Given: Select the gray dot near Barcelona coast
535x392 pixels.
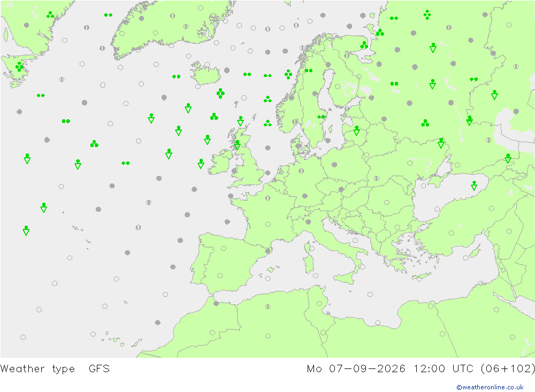Looking at the screenshot, I should (268, 251).
